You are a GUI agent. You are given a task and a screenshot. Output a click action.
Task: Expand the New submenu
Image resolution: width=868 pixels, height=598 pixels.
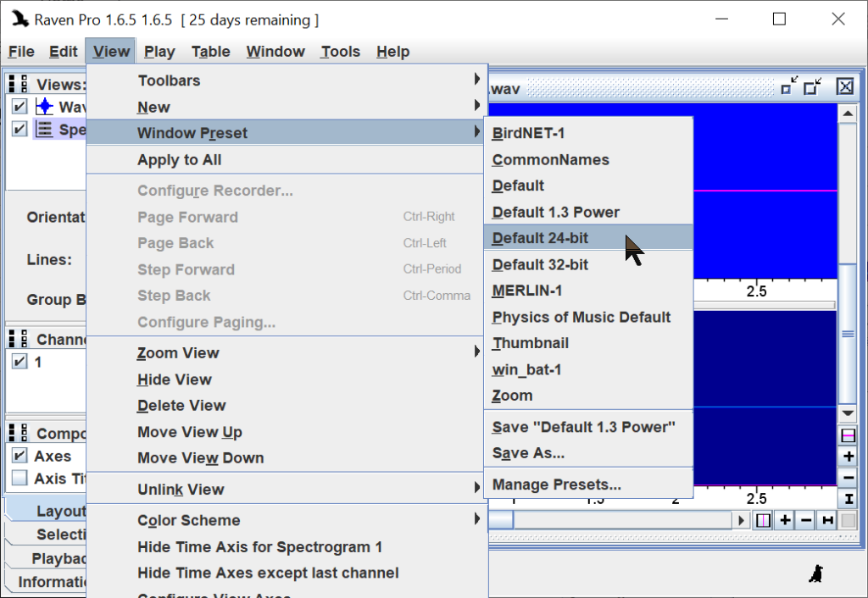coord(287,107)
